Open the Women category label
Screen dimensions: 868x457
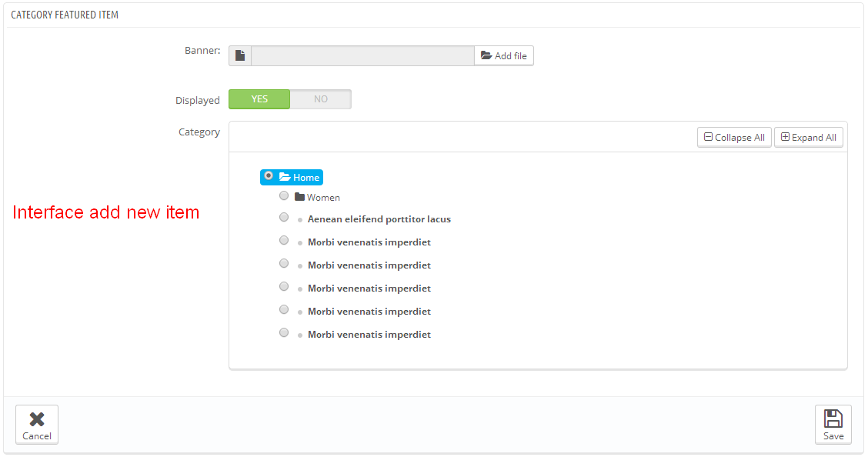point(323,198)
